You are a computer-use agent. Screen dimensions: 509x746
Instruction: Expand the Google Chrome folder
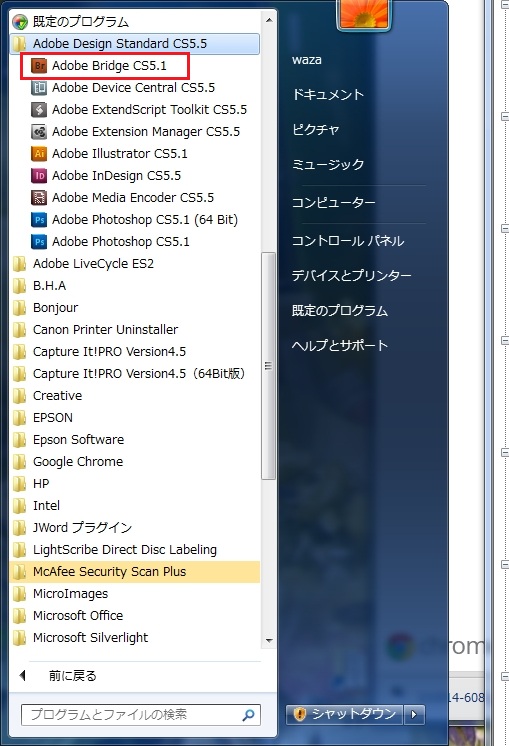point(135,461)
